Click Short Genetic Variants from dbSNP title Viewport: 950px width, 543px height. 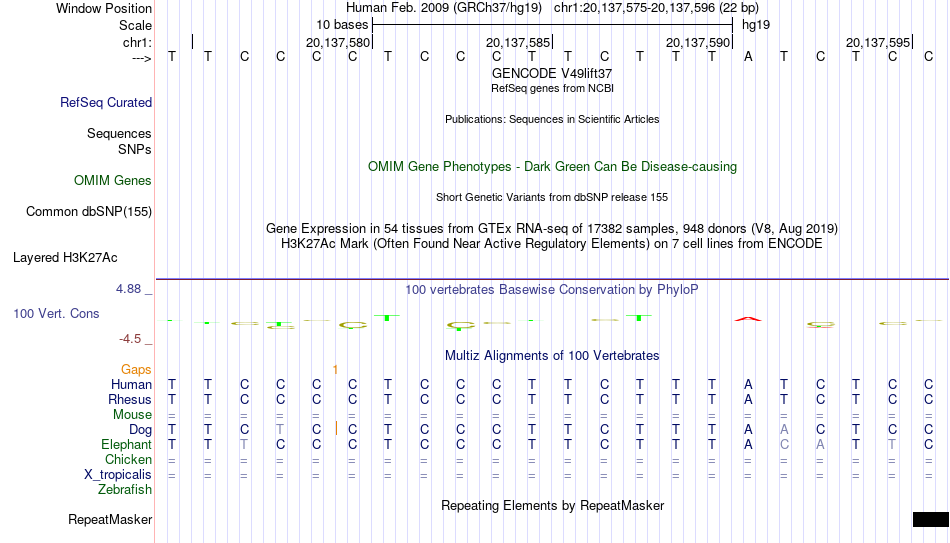[552, 198]
